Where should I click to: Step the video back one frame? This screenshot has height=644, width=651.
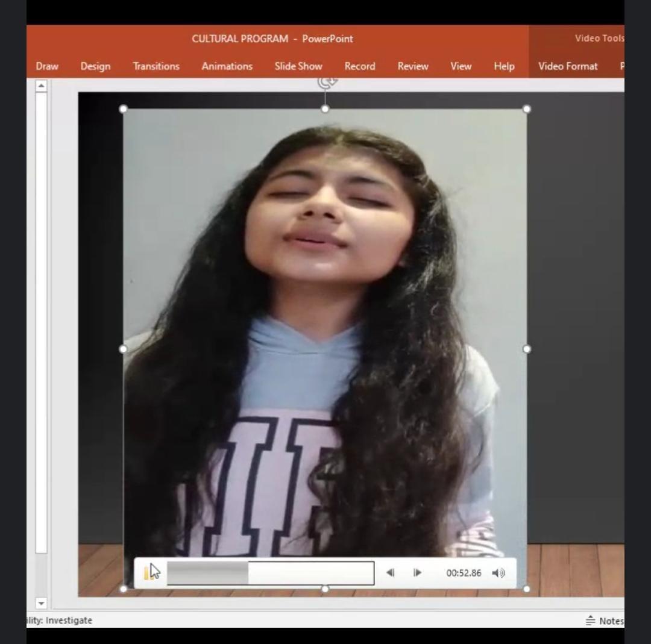click(390, 573)
